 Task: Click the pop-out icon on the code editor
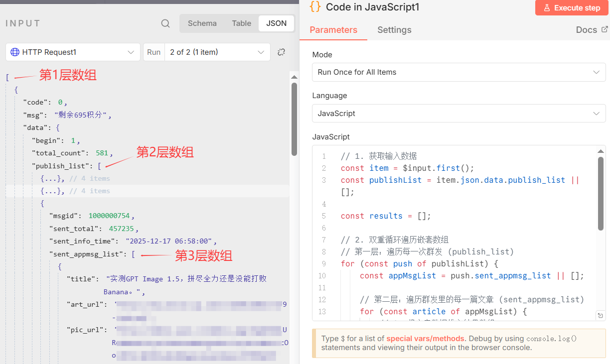601,315
